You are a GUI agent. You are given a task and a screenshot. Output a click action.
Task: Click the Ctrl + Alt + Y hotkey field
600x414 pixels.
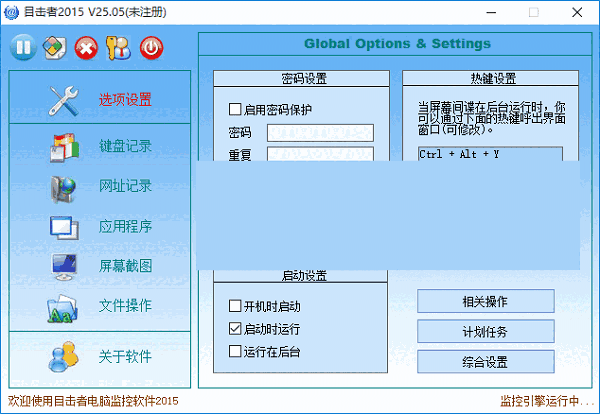pyautogui.click(x=490, y=154)
